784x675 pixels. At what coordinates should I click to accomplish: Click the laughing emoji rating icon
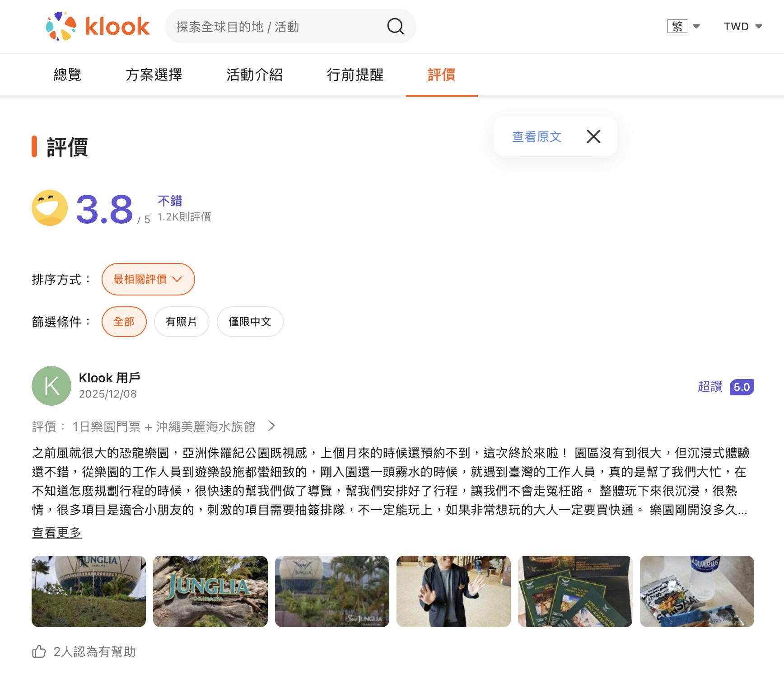[x=50, y=208]
